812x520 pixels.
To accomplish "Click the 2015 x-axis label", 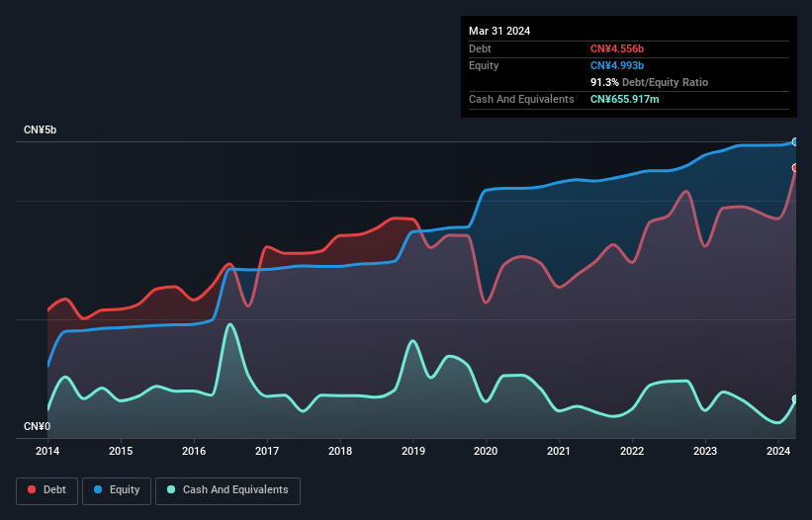I will (121, 451).
